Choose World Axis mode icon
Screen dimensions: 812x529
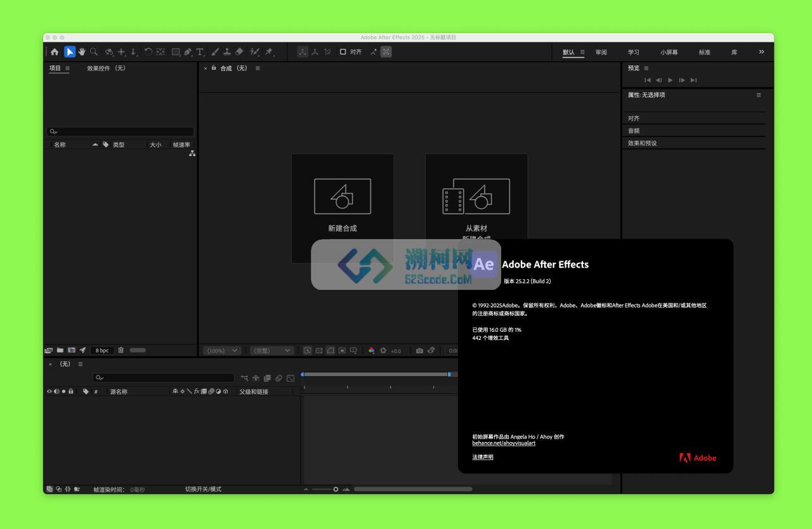[315, 52]
